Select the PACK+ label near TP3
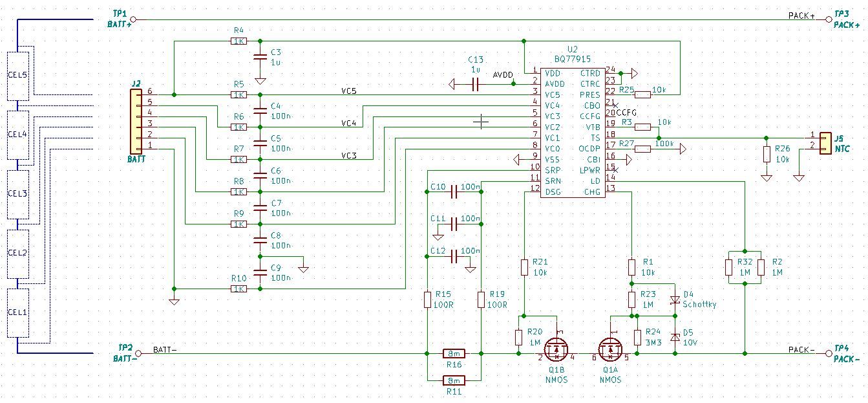868x403 pixels. 801,14
